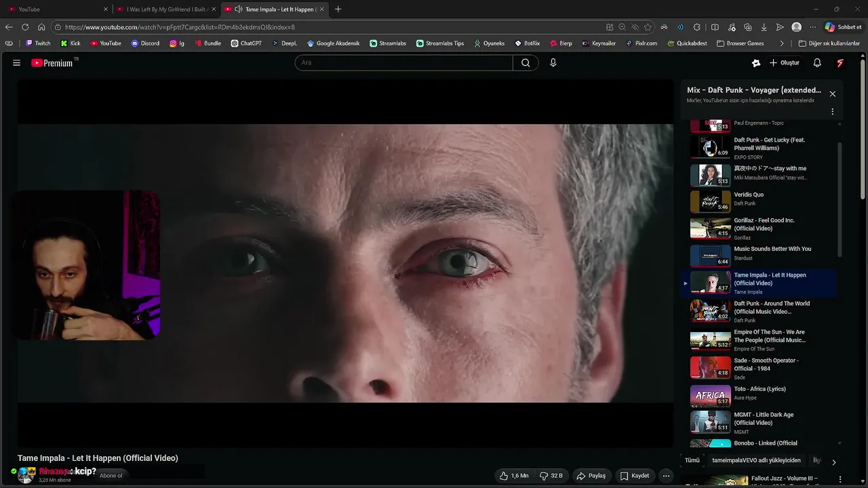
Task: Open browser downloads
Action: click(x=764, y=27)
